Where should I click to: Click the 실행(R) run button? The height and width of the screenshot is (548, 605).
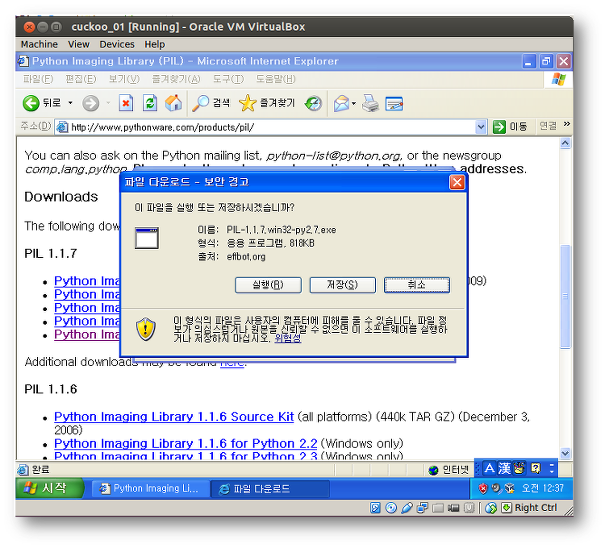coord(268,285)
